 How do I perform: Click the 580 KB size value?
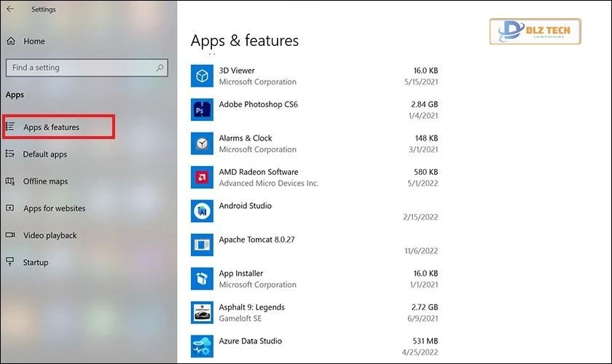(x=425, y=172)
